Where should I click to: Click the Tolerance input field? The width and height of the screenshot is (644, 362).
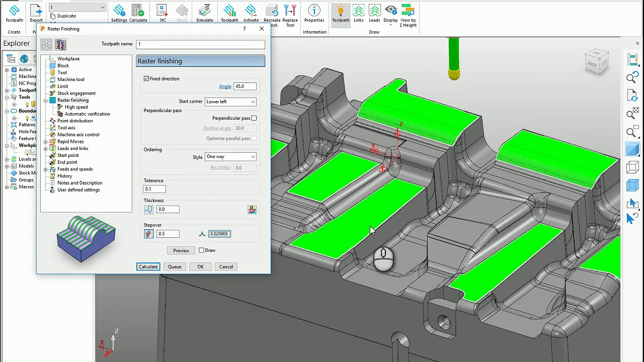click(x=154, y=189)
